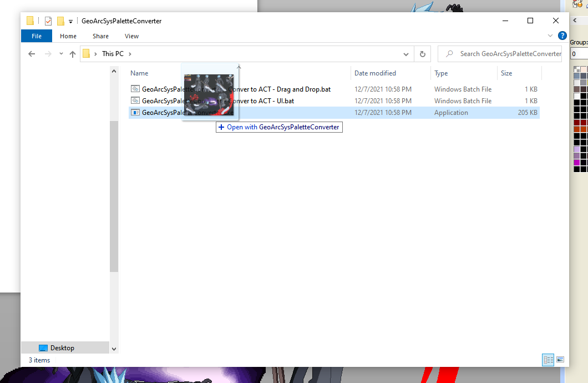Viewport: 588px width, 383px height.
Task: Open the Home ribbon tab
Action: [68, 36]
